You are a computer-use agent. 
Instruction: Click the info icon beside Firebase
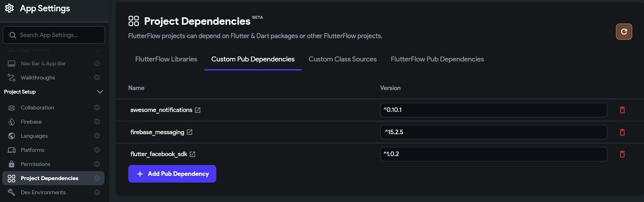click(97, 121)
